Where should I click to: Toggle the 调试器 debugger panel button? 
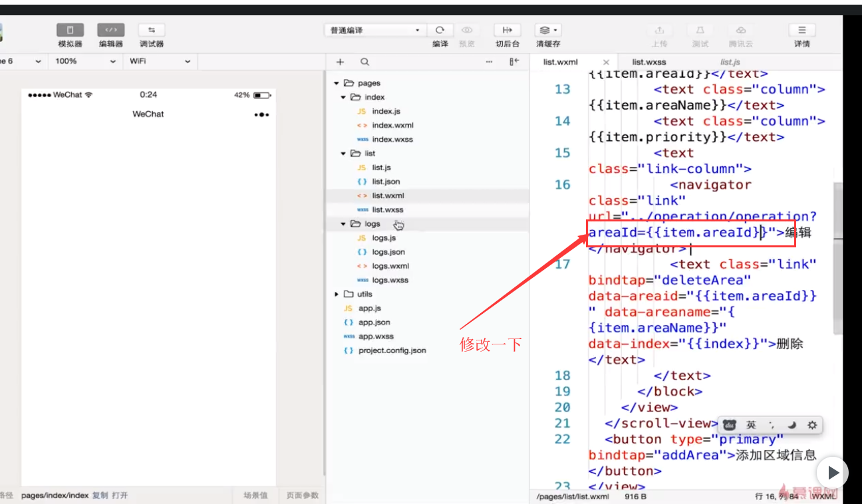(x=151, y=30)
